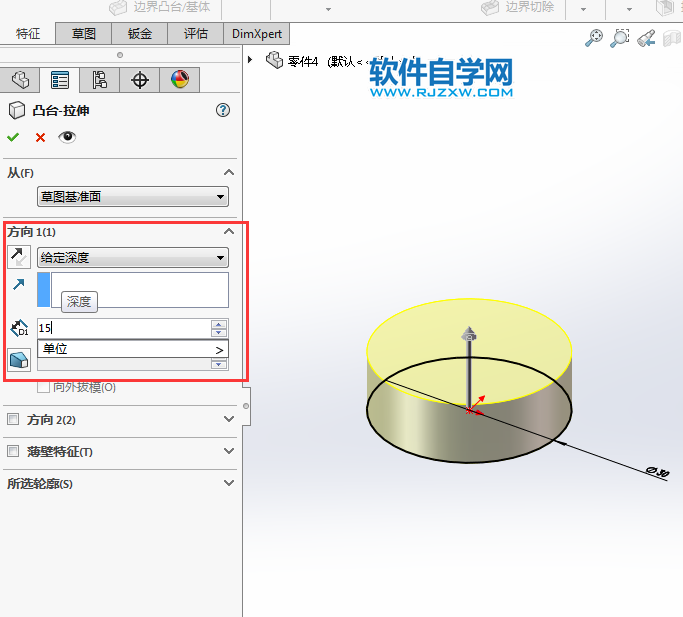Click the Zoom to Fit icon
The height and width of the screenshot is (617, 683).
(594, 38)
